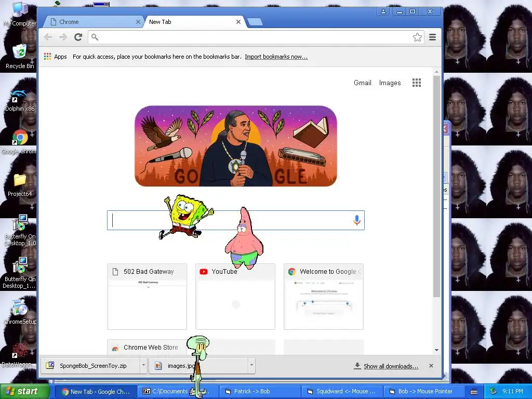This screenshot has width=532, height=399.
Task: Open a new tab with the new-tab button
Action: tap(255, 22)
